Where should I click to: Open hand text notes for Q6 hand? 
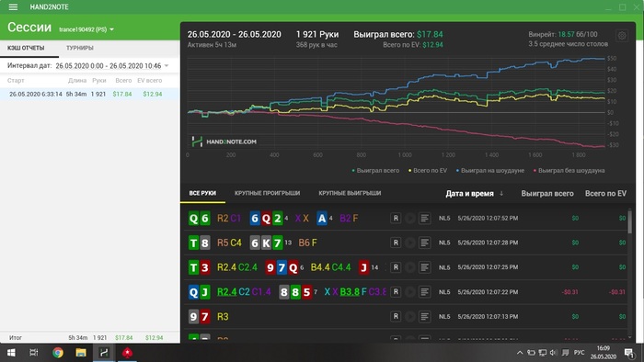click(x=425, y=218)
